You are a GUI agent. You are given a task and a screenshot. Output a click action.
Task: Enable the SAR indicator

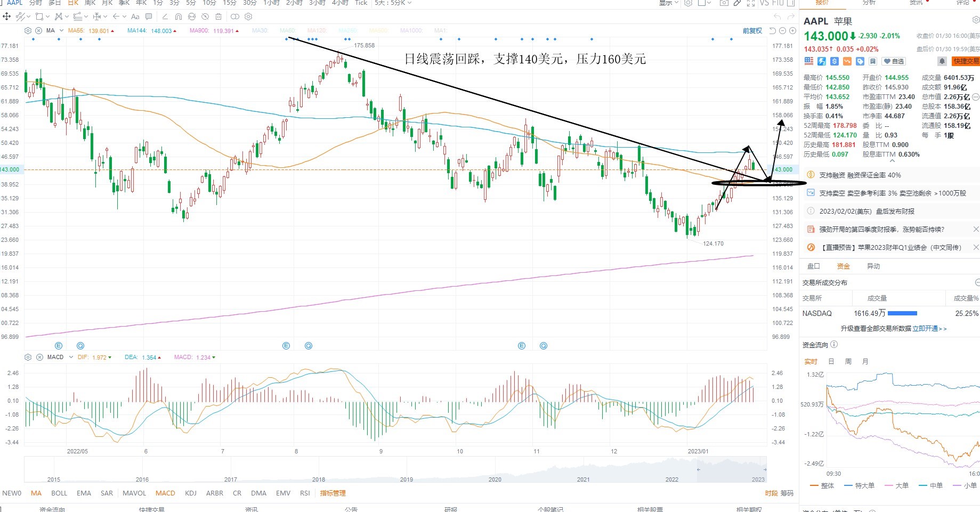tap(107, 493)
